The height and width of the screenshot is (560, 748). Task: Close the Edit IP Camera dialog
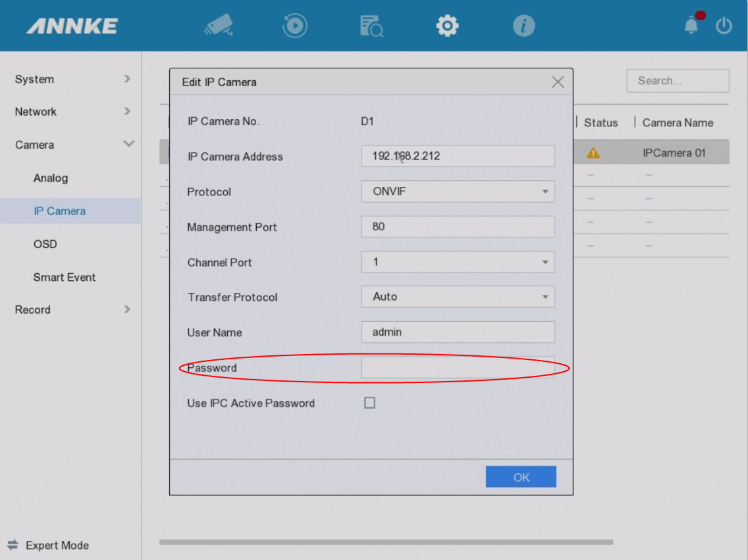pyautogui.click(x=558, y=82)
